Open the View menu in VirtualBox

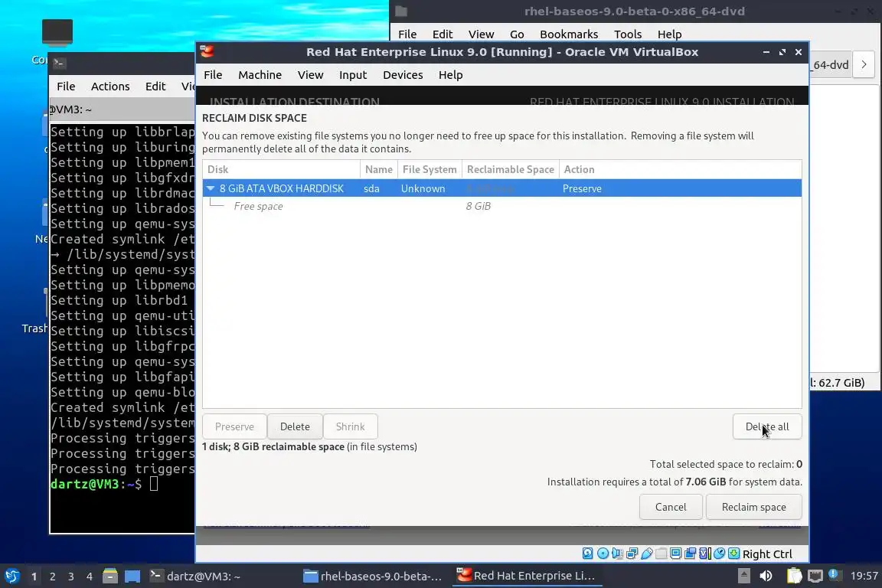[x=311, y=75]
